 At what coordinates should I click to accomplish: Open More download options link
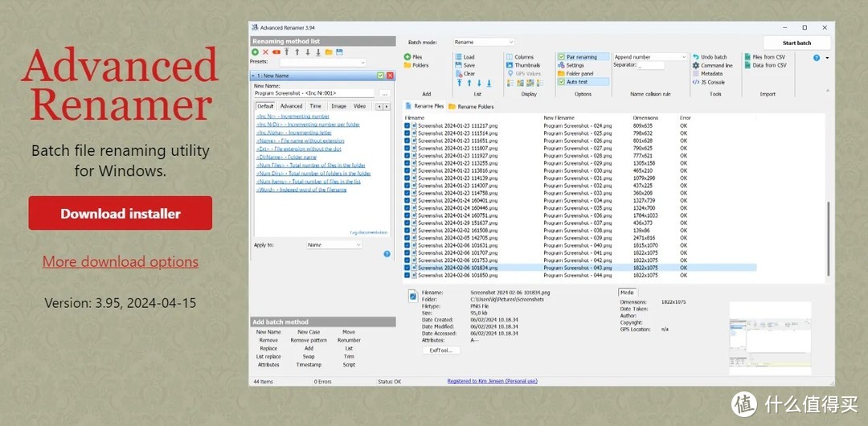tap(120, 261)
